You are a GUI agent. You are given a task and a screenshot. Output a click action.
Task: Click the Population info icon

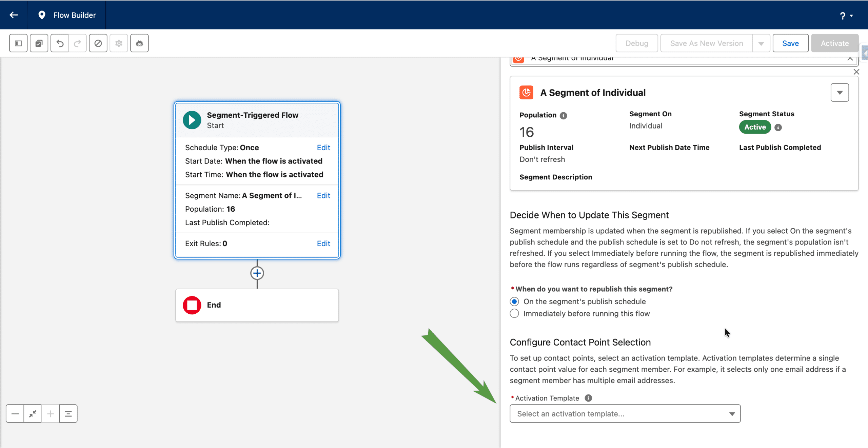point(564,116)
